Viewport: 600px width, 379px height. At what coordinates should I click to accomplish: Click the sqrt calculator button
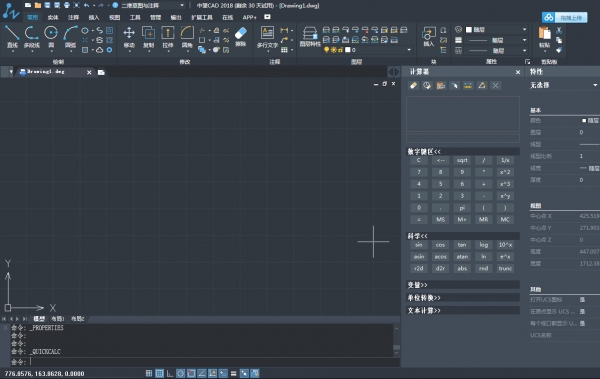[x=462, y=160]
